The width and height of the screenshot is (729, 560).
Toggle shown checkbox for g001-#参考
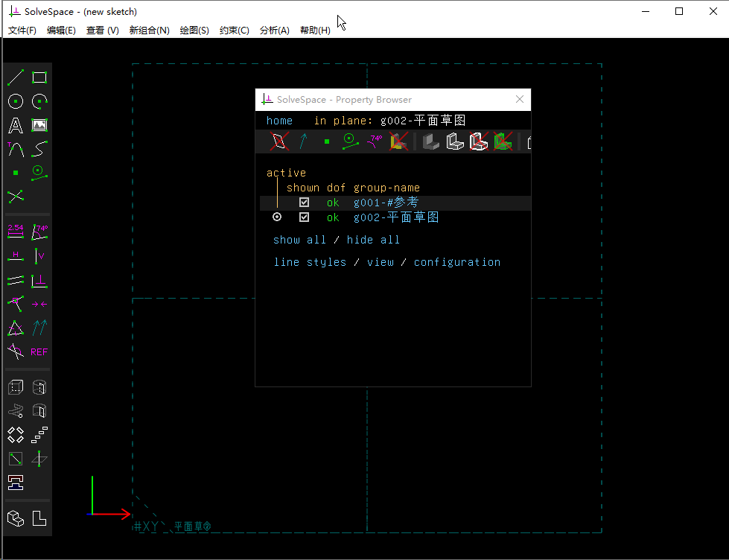click(304, 203)
